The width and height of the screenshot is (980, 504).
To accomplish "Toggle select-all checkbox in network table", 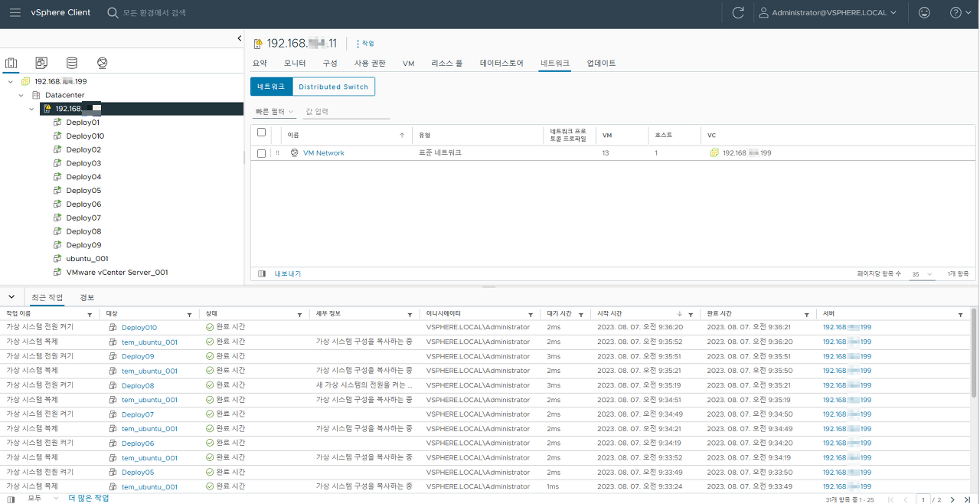I will click(x=261, y=133).
